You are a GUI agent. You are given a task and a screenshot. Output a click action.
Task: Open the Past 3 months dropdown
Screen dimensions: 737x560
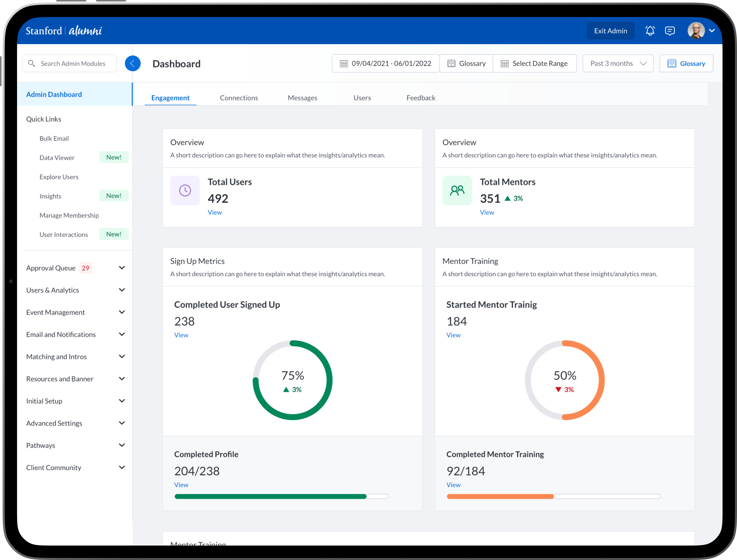tap(618, 63)
